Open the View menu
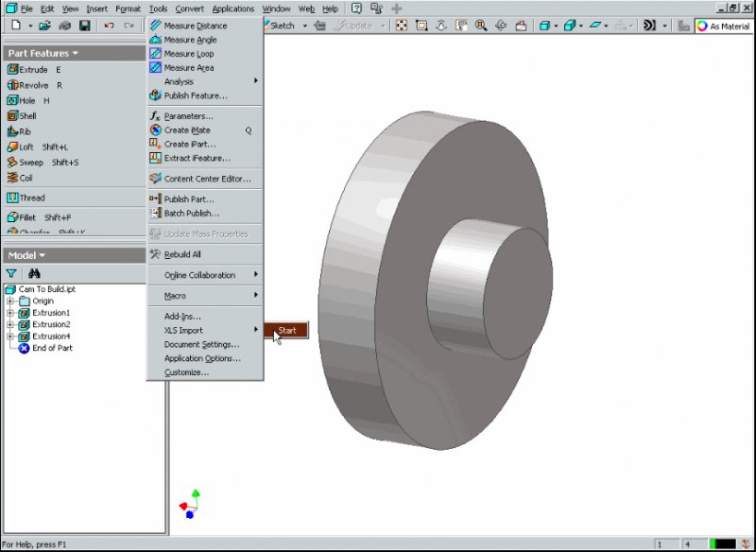Screen dimensions: 756x552 [70, 9]
